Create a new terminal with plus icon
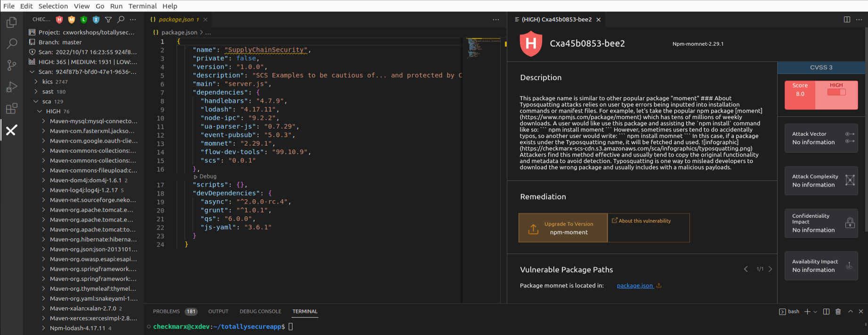Screen dimensions: 868x335 (807, 311)
